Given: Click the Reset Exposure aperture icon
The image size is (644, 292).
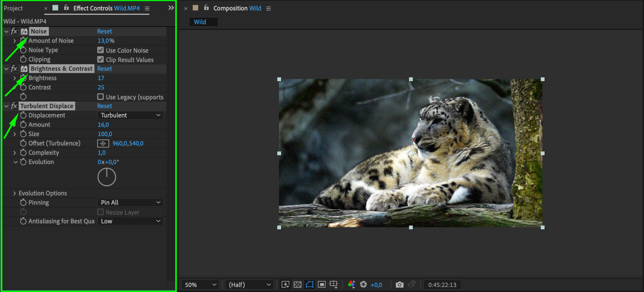Looking at the screenshot, I should tap(364, 284).
